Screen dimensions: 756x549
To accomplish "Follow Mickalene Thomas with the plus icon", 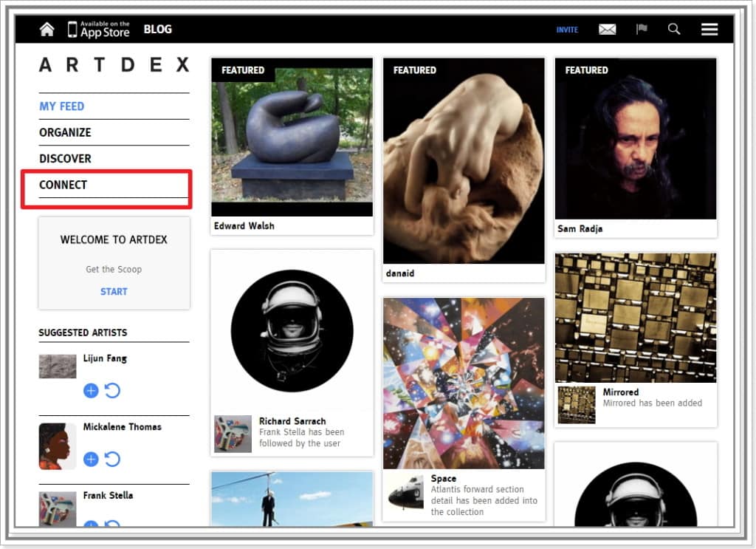I will [x=91, y=460].
